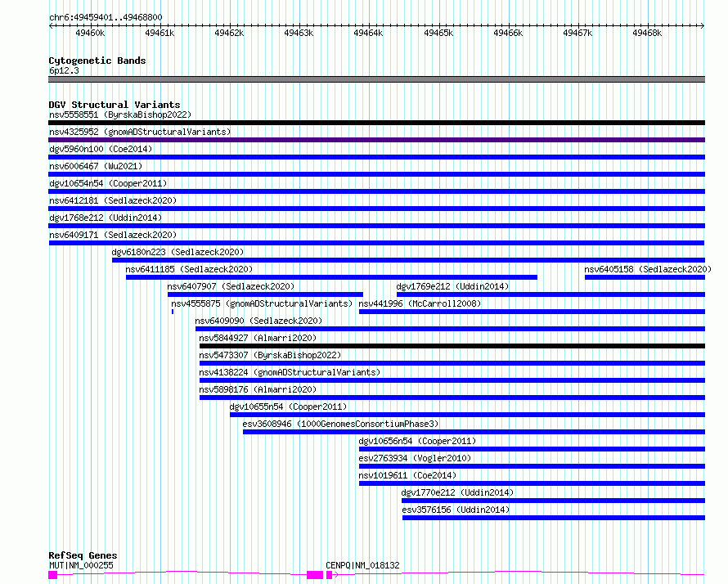This screenshot has height=584, width=728.
Task: Click dgv6180n223 (Sedlazeck2020) label
Action: (178, 252)
